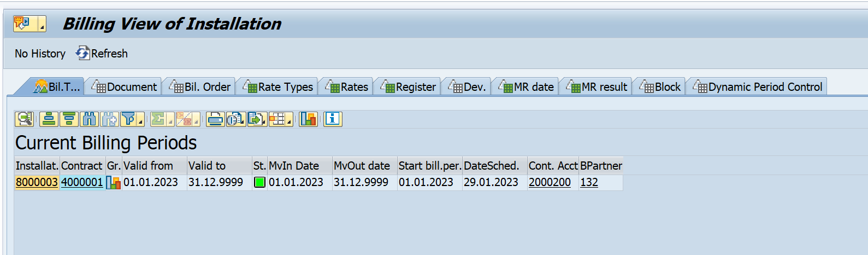Screen dimensions: 868x255
Task: Select the Valid to column header
Action: coord(219,166)
